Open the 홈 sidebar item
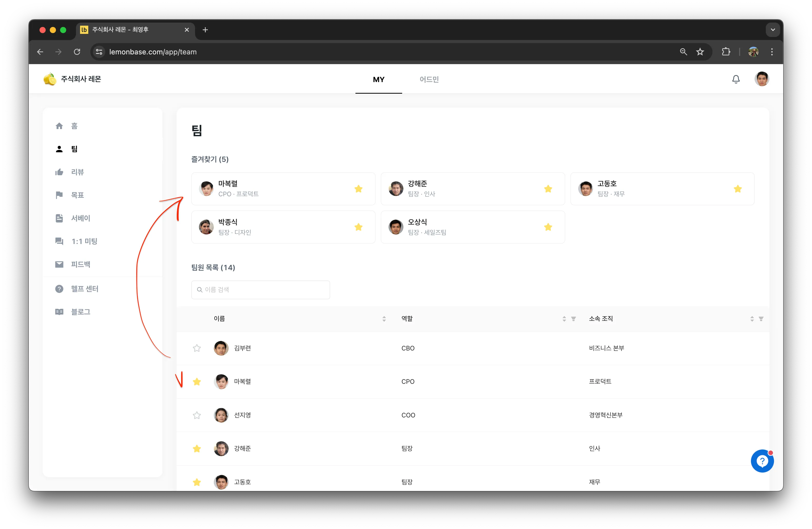Viewport: 812px width, 529px height. (66, 126)
